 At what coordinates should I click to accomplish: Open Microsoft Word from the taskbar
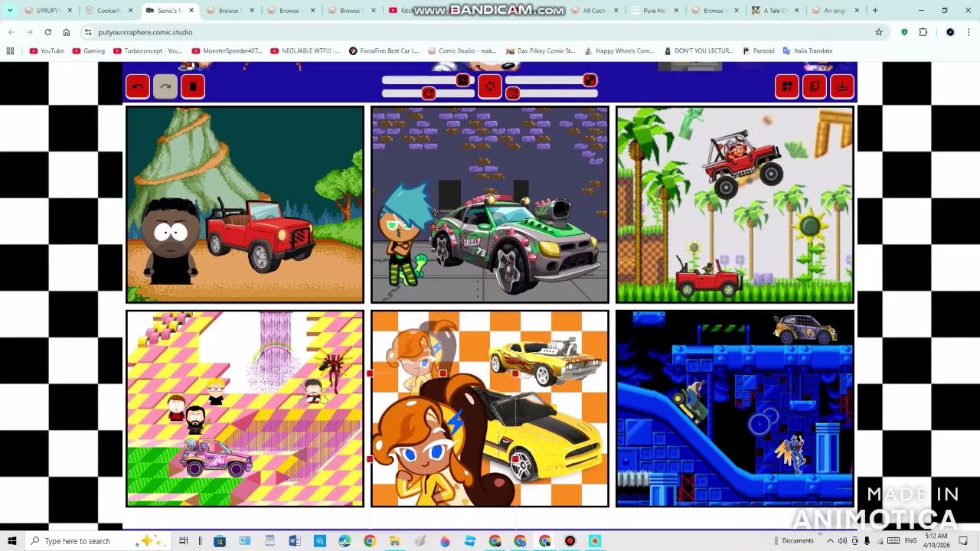coord(295,541)
